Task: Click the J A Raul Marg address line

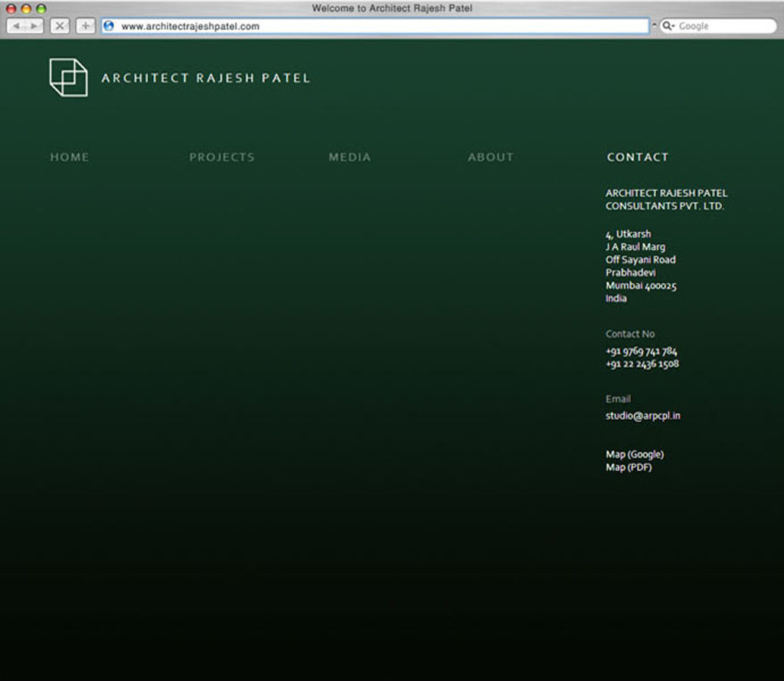Action: pos(635,247)
